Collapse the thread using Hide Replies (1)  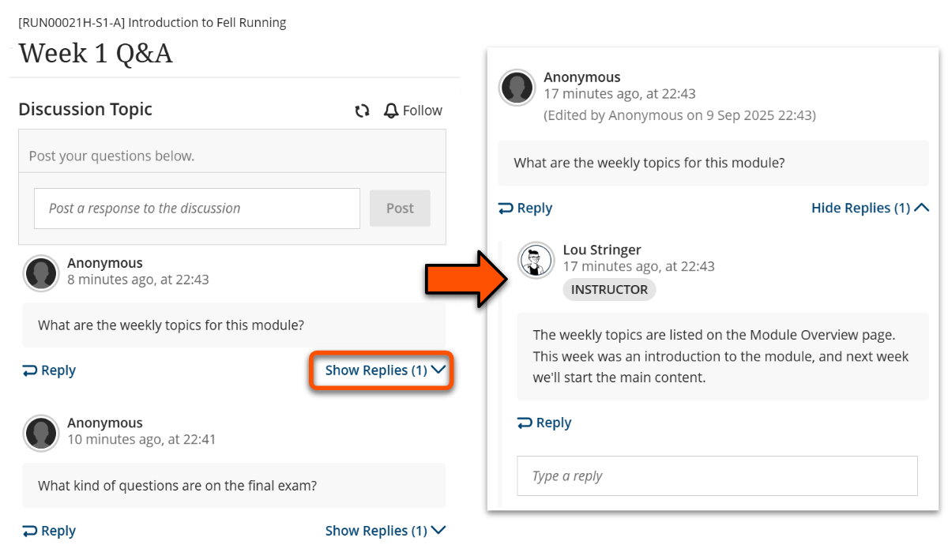pos(870,208)
